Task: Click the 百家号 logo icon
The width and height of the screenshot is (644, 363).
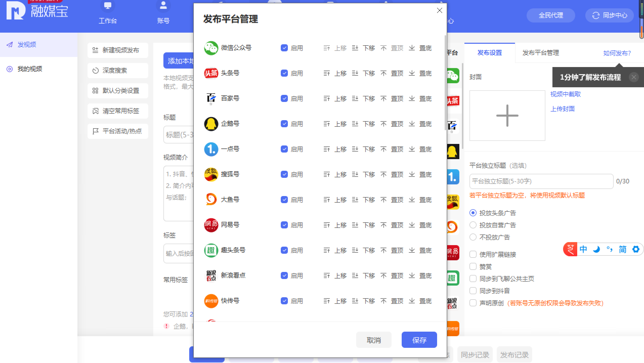Action: (211, 99)
